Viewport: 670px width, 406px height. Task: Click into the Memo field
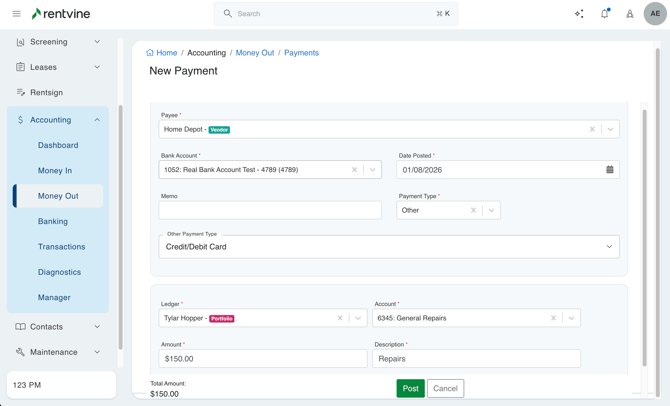[270, 210]
